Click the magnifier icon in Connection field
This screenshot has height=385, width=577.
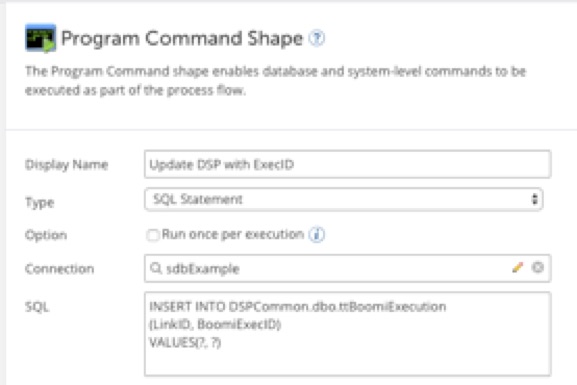(x=156, y=268)
